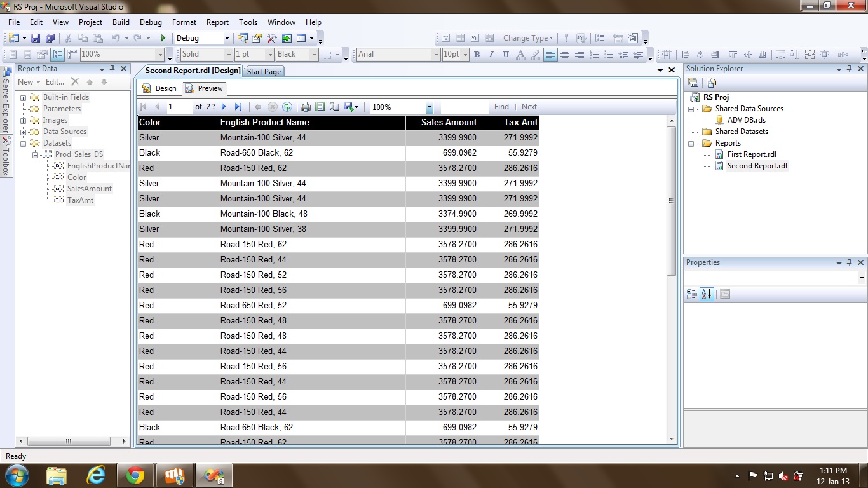Image resolution: width=868 pixels, height=488 pixels.
Task: Open First Report.rdl in Solution Explorer
Action: click(x=752, y=154)
